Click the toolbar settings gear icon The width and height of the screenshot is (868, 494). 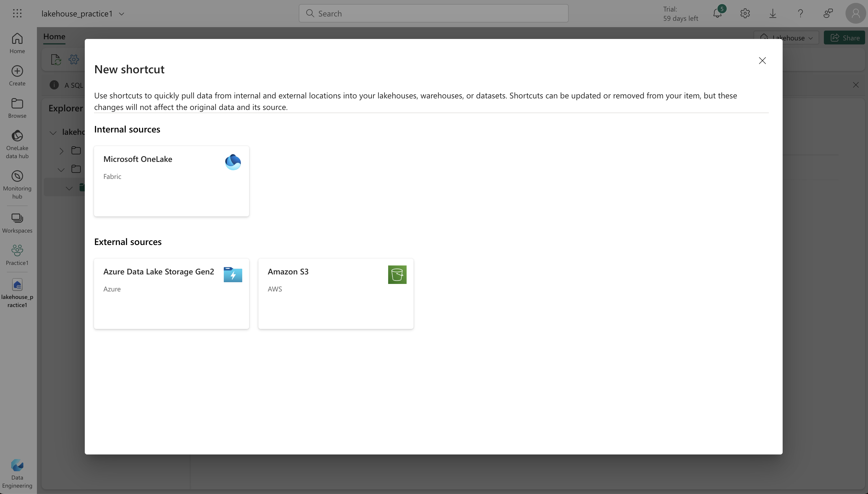(74, 60)
